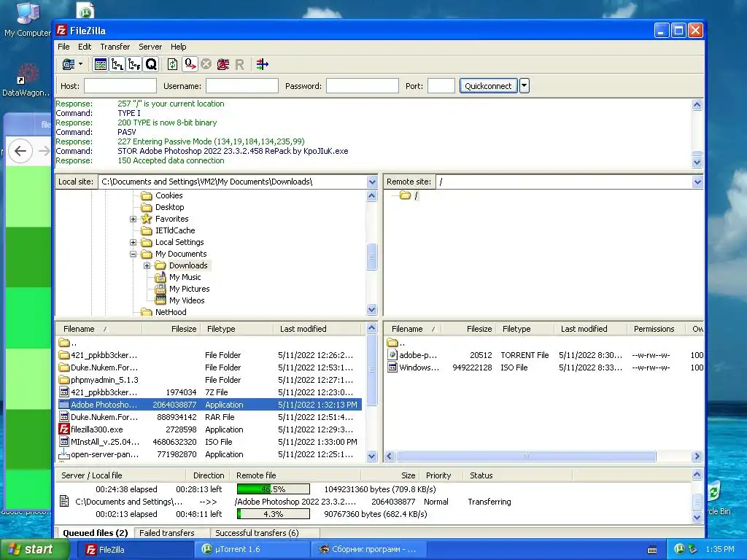Screen dimensions: 747x560
Task: Toggle message log display
Action: click(101, 64)
